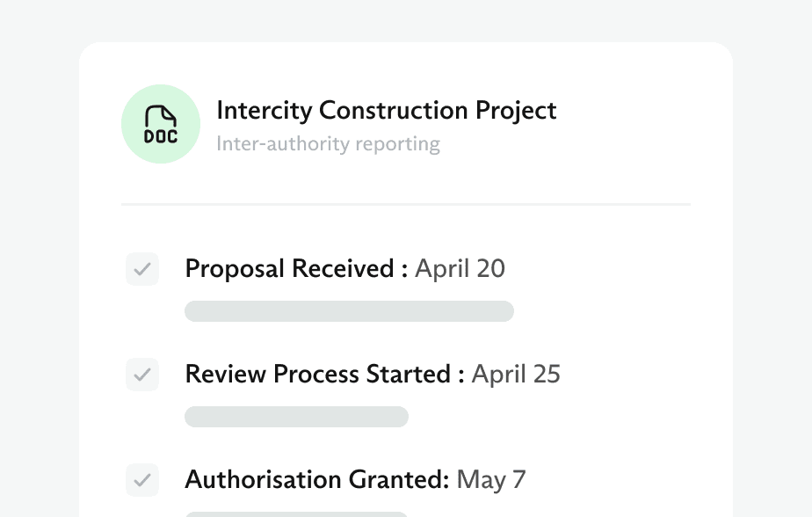Select the April 20 date
Image resolution: width=812 pixels, height=517 pixels.
pyautogui.click(x=460, y=269)
